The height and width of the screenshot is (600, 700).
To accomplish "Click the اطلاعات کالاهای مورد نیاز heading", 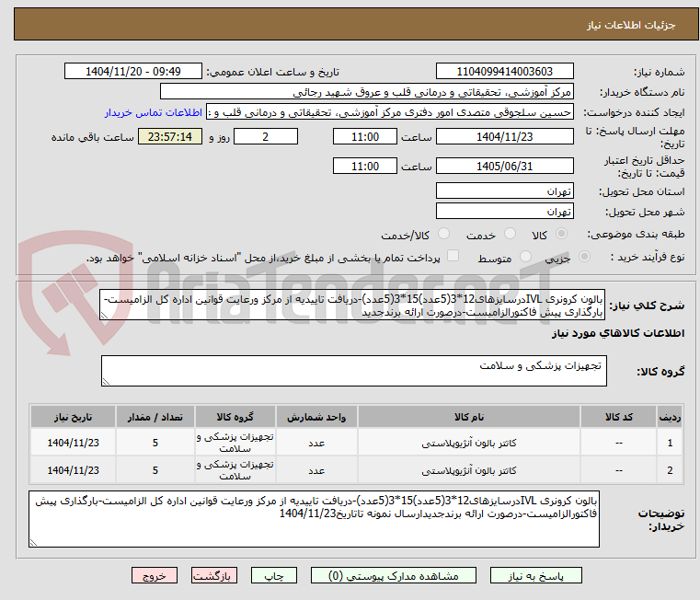I will tap(618, 333).
